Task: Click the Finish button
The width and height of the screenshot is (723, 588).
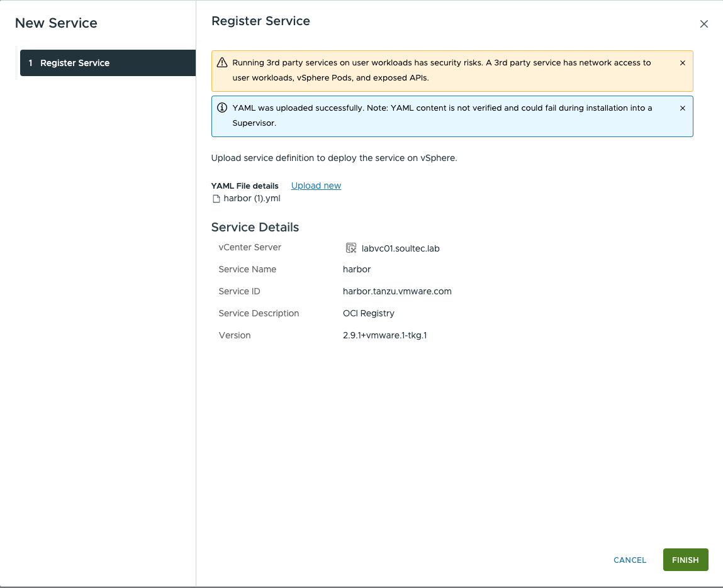Action: pyautogui.click(x=685, y=560)
